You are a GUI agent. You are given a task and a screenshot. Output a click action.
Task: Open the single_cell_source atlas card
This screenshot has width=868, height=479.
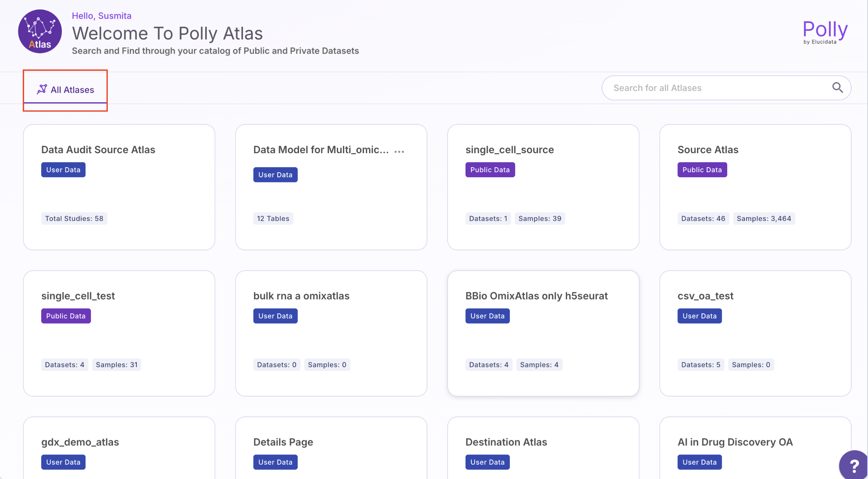[543, 187]
